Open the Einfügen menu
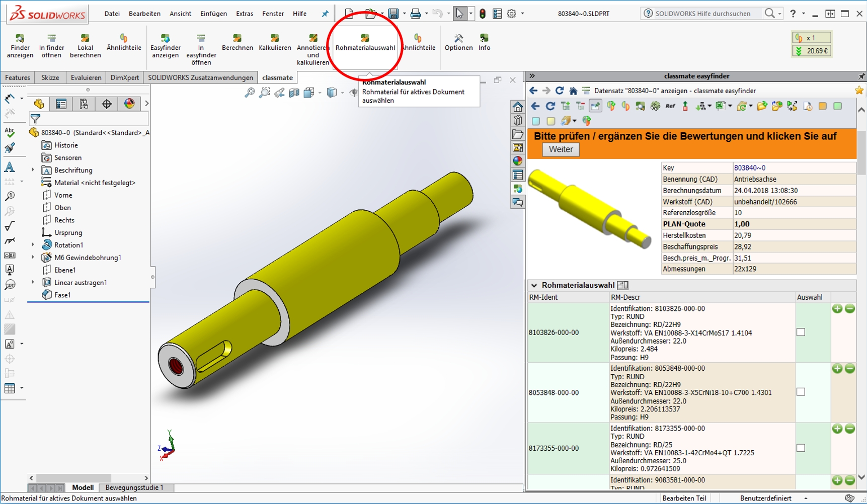 (213, 14)
